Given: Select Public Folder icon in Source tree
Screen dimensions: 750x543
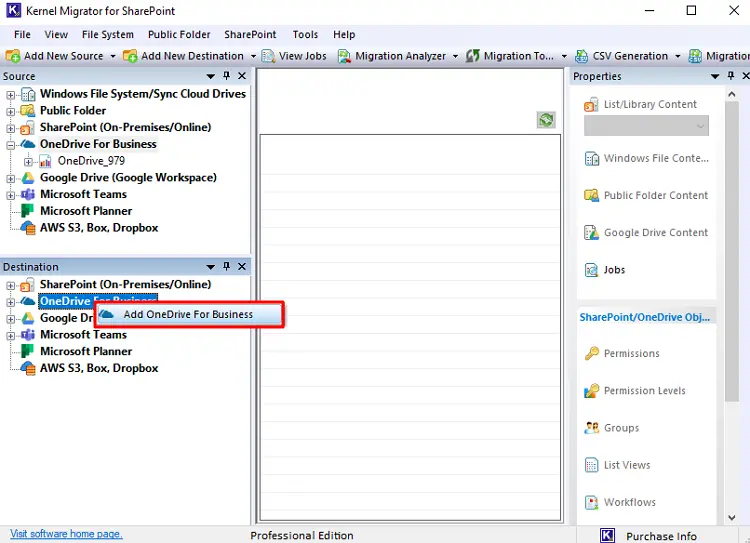Looking at the screenshot, I should click(x=28, y=111).
